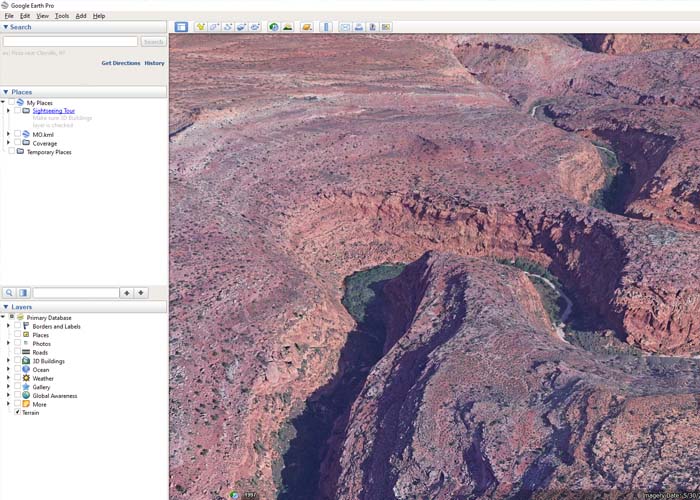Click the Get Directions link

pyautogui.click(x=120, y=63)
